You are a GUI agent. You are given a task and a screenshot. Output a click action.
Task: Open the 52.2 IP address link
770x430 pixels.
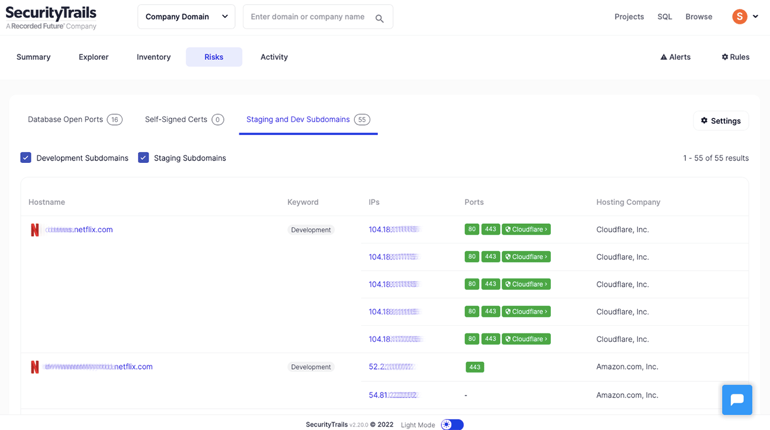(x=392, y=367)
